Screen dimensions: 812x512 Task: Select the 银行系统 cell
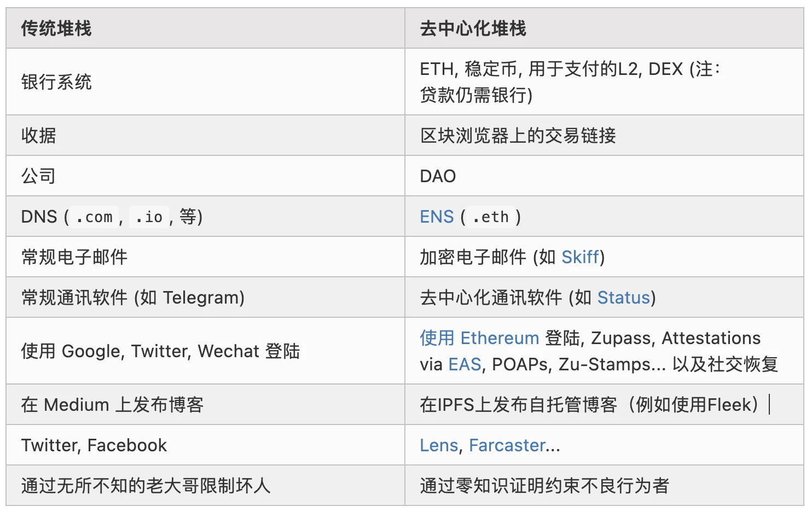(56, 82)
